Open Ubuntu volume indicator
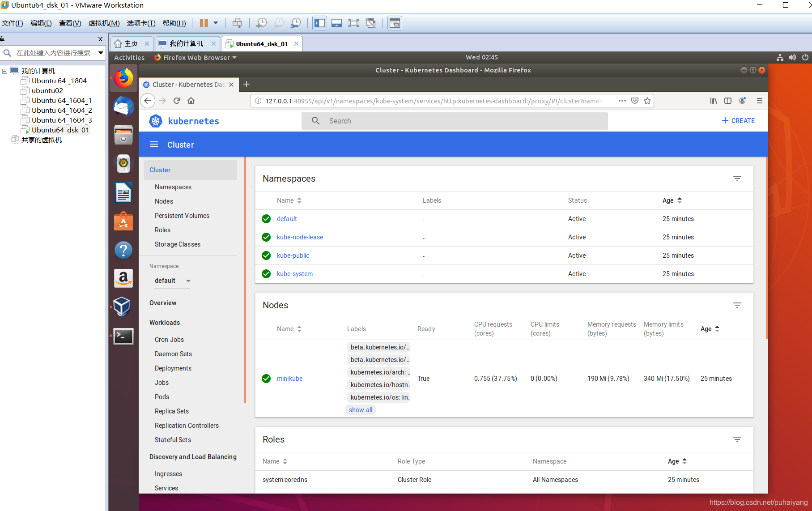The height and width of the screenshot is (511, 812). [x=792, y=57]
